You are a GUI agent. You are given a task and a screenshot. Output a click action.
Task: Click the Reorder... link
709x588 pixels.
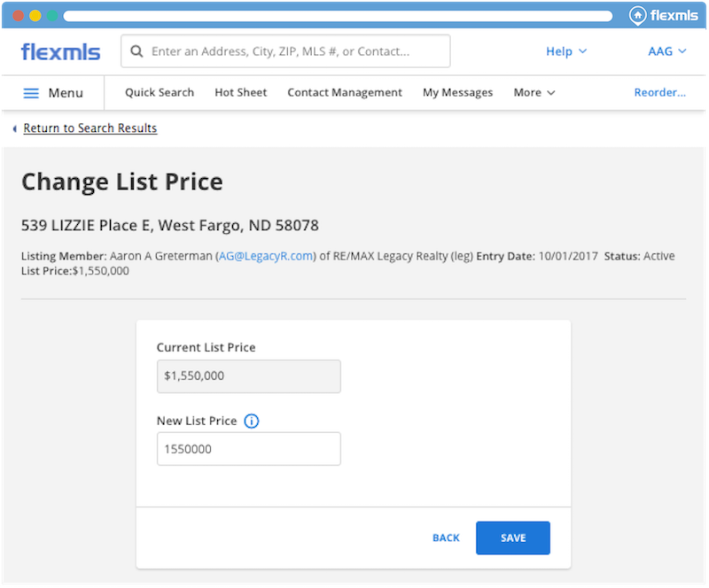click(659, 92)
